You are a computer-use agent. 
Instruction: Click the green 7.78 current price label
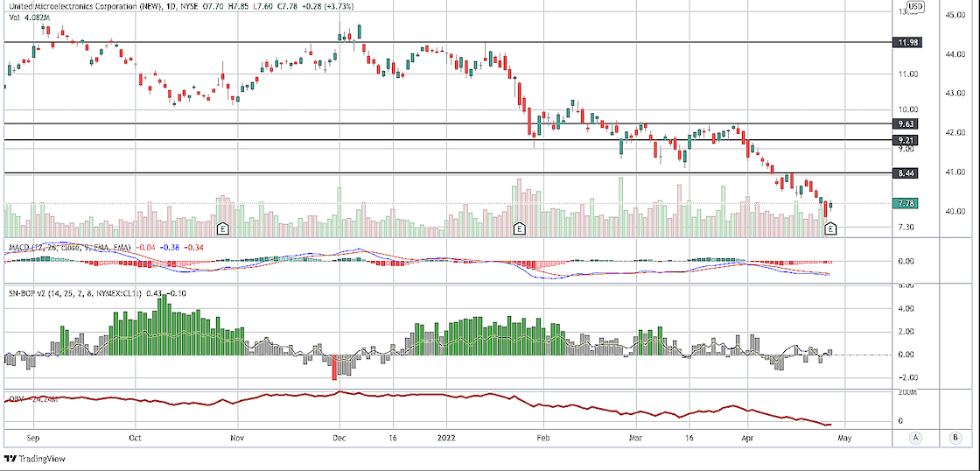pyautogui.click(x=904, y=204)
